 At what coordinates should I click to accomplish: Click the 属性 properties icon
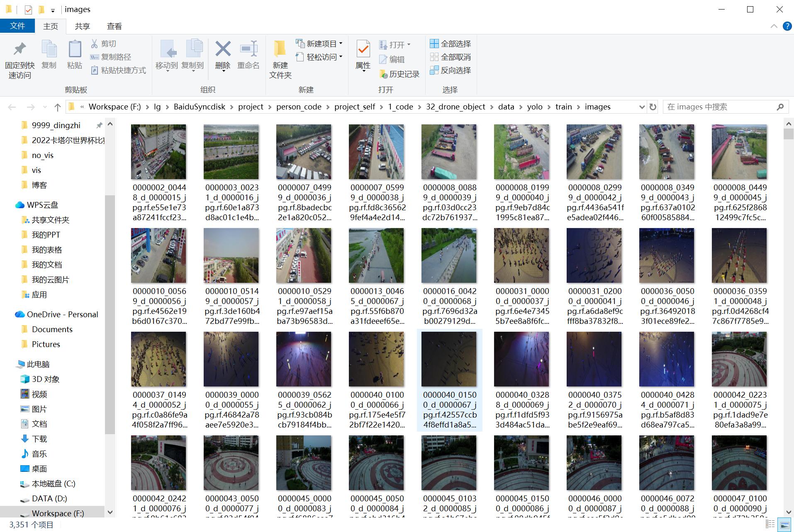pos(363,49)
